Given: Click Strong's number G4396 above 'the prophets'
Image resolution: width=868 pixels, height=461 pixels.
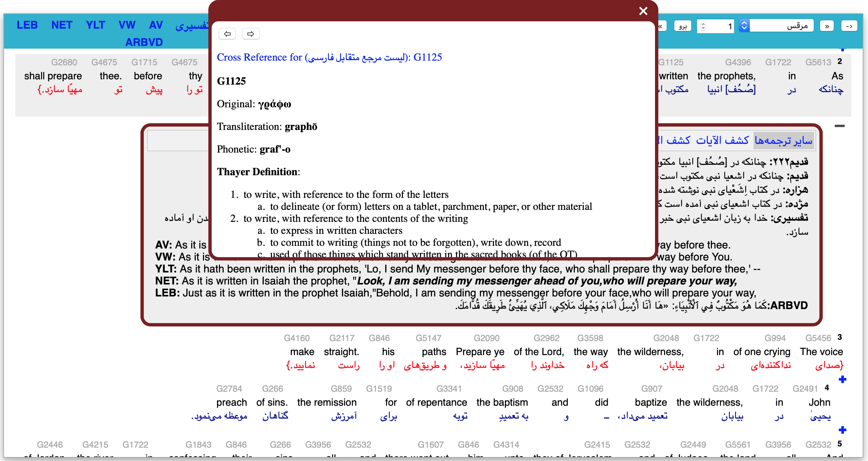Looking at the screenshot, I should 738,62.
